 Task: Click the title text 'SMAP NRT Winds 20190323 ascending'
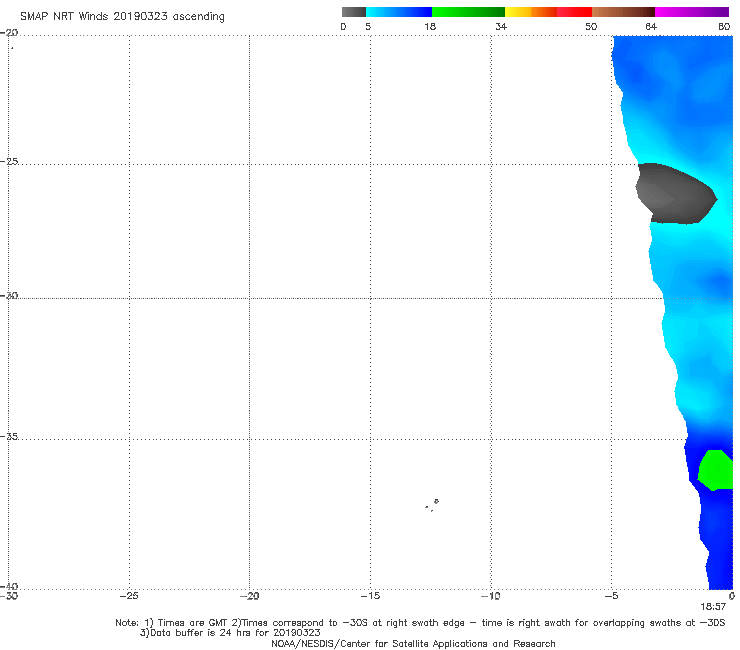coord(122,17)
